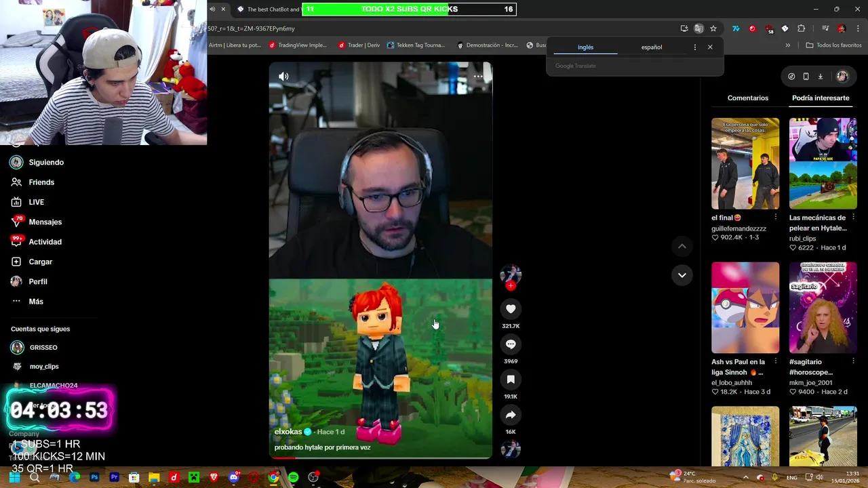
Task: Click the phone app icon in top pill
Action: 806,77
